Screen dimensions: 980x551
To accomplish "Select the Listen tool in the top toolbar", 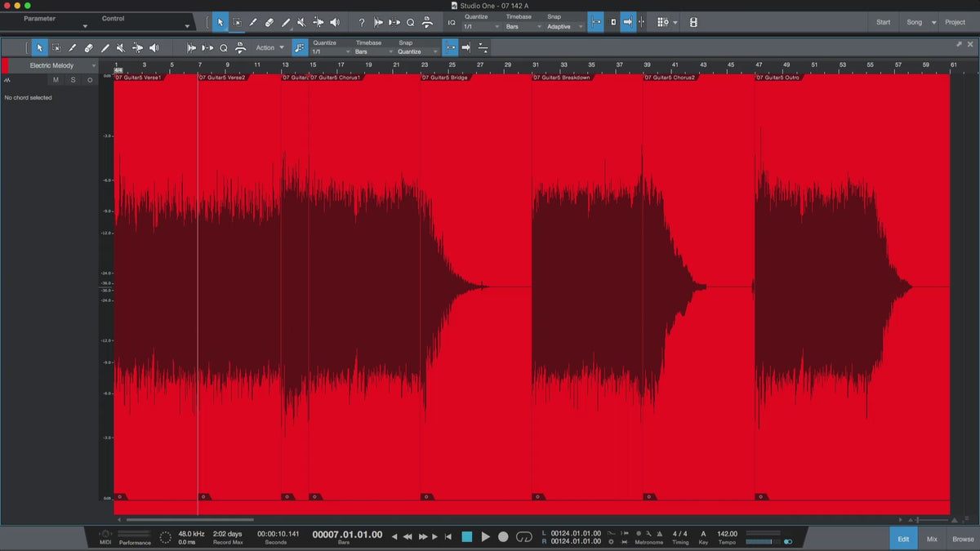I will tap(335, 23).
